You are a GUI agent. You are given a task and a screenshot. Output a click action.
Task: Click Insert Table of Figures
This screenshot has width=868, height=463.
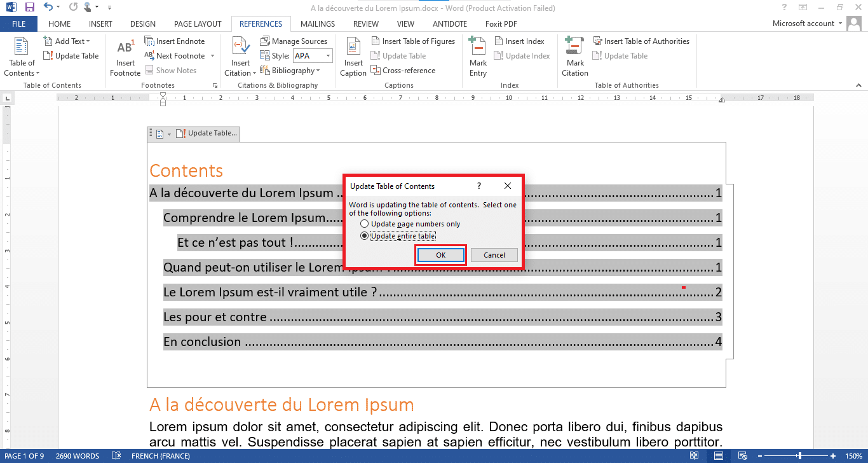[413, 41]
